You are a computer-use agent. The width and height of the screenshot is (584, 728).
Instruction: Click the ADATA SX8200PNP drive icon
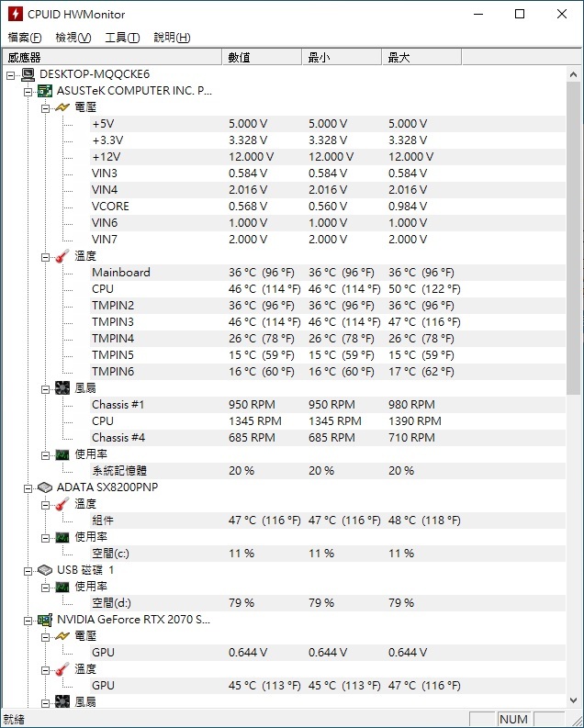pyautogui.click(x=45, y=487)
